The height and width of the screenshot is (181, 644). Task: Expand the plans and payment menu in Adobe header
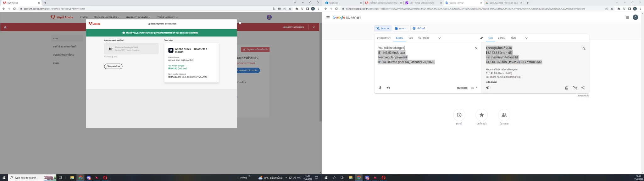pyautogui.click(x=138, y=17)
